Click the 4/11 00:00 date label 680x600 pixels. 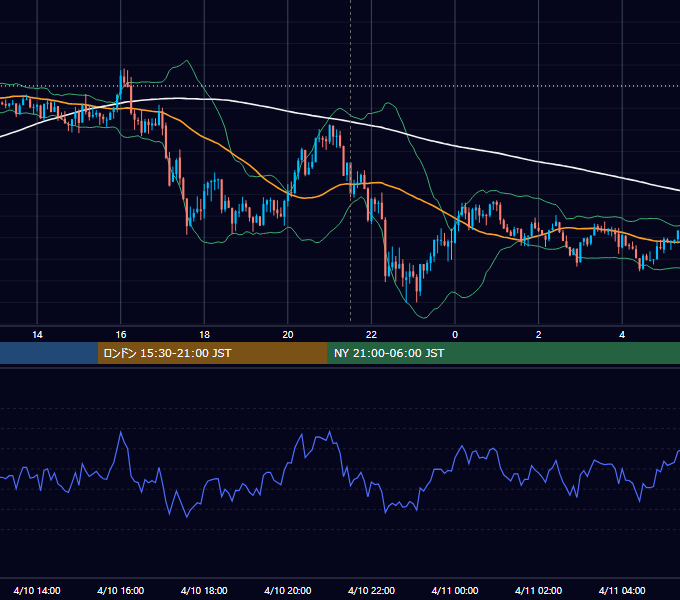tap(455, 590)
